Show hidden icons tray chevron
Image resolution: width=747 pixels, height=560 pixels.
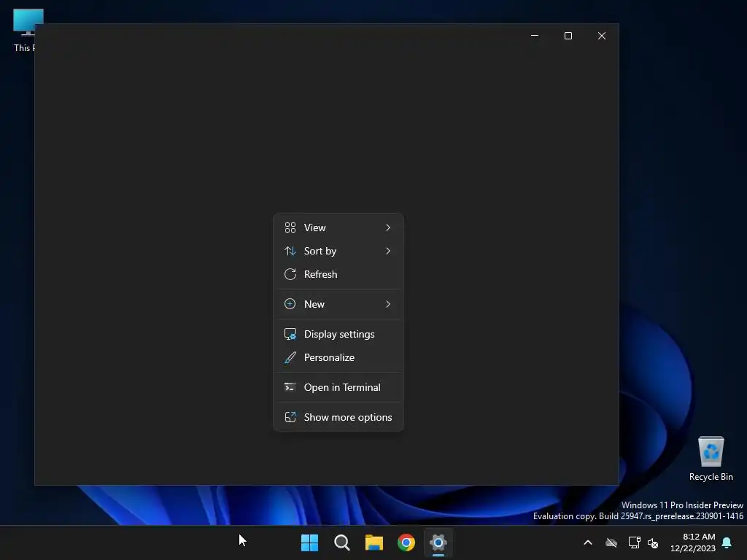click(588, 542)
